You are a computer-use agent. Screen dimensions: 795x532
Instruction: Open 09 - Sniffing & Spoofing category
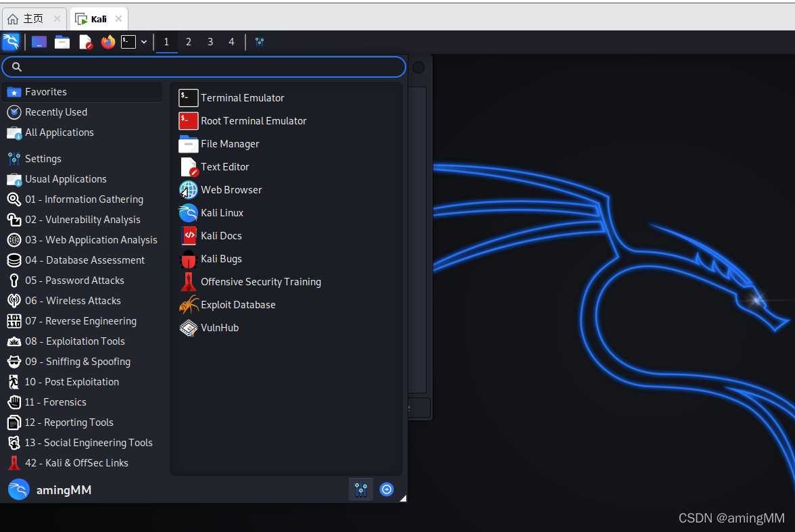[82, 362]
